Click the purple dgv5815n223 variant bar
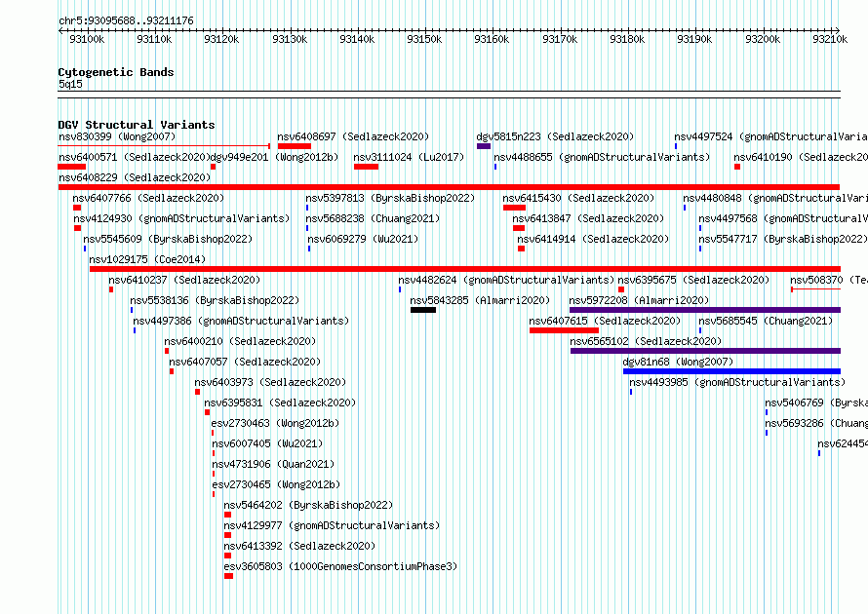The image size is (868, 614). pyautogui.click(x=484, y=146)
